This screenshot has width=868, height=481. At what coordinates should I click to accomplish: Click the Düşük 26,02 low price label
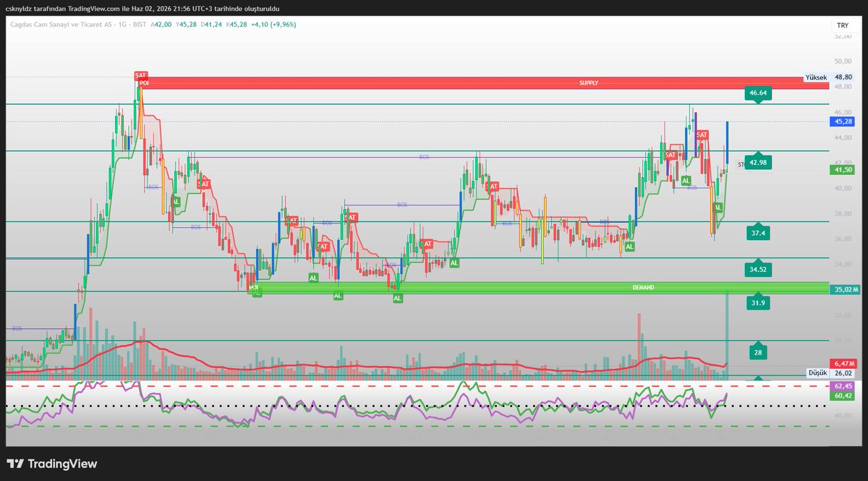pos(831,373)
